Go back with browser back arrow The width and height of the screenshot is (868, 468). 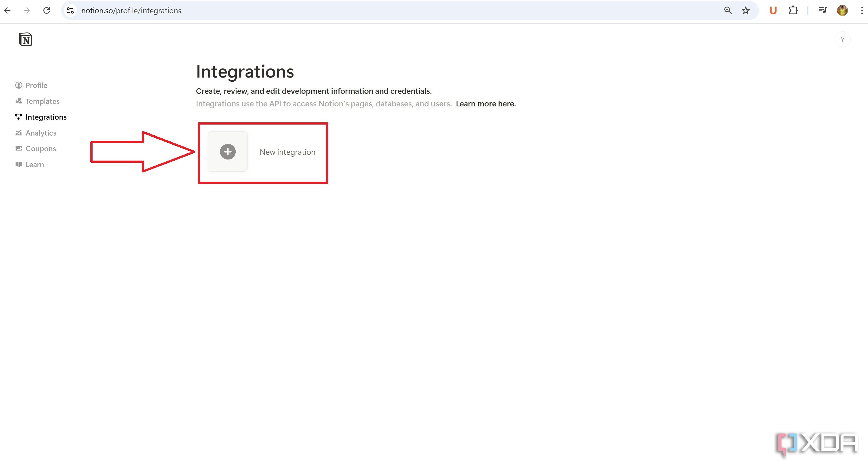[7, 10]
